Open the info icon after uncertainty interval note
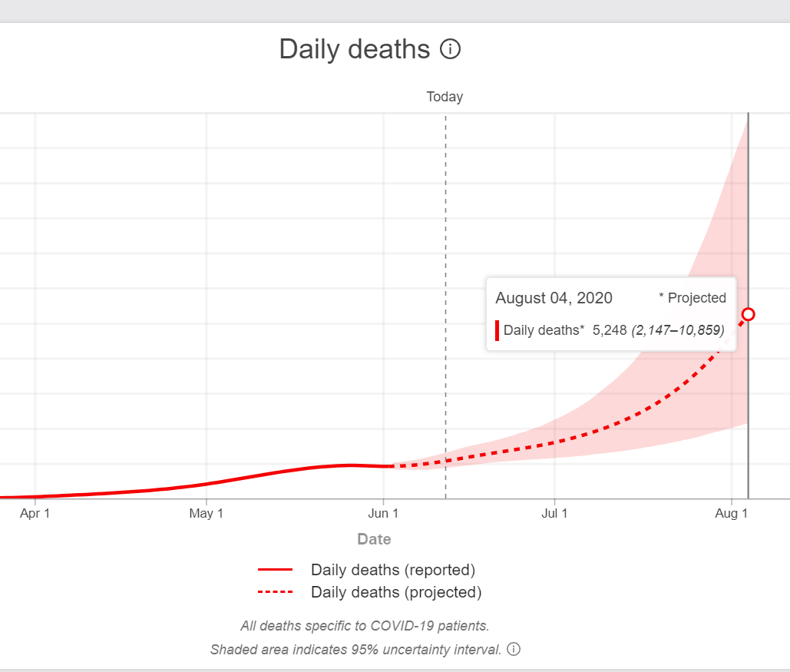Viewport: 790px width, 672px height. point(514,649)
